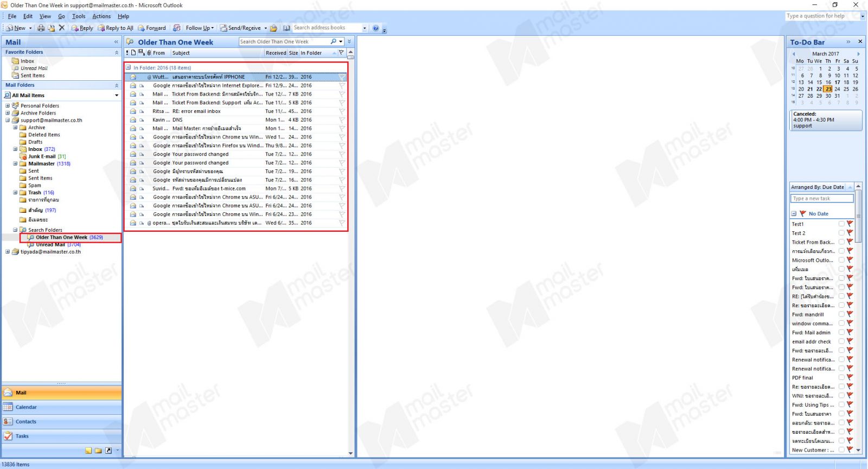The height and width of the screenshot is (469, 868).
Task: Click the folder icon after Send/Receive
Action: [274, 28]
